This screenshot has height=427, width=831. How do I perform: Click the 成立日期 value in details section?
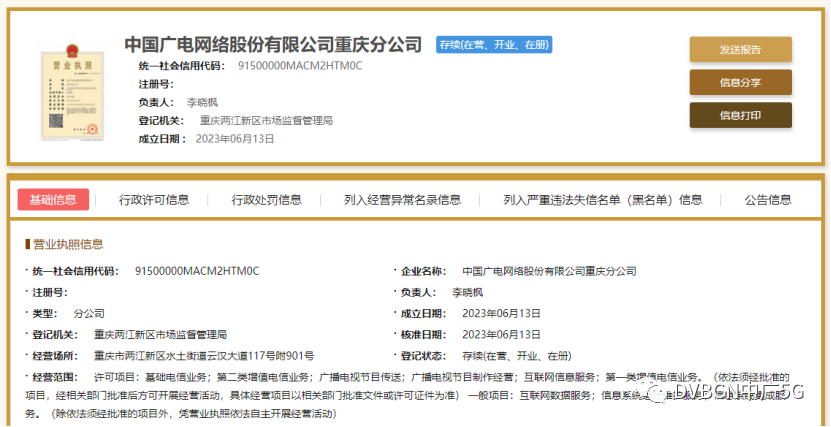tap(501, 314)
